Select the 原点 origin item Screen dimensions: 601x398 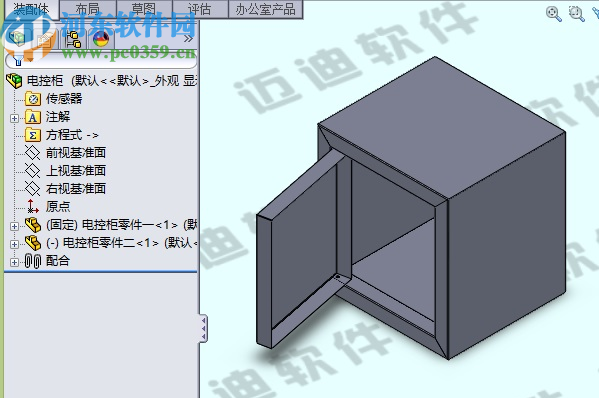[58, 207]
